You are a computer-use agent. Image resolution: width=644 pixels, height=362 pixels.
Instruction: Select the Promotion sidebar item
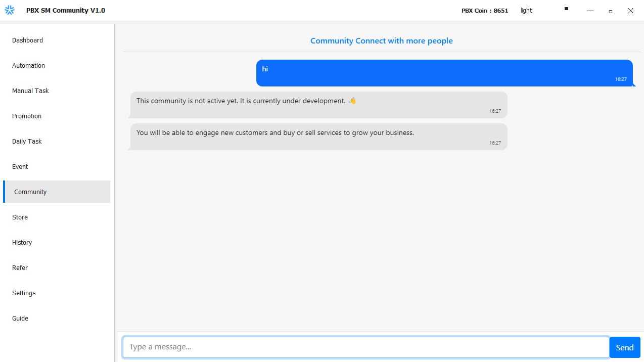(27, 116)
